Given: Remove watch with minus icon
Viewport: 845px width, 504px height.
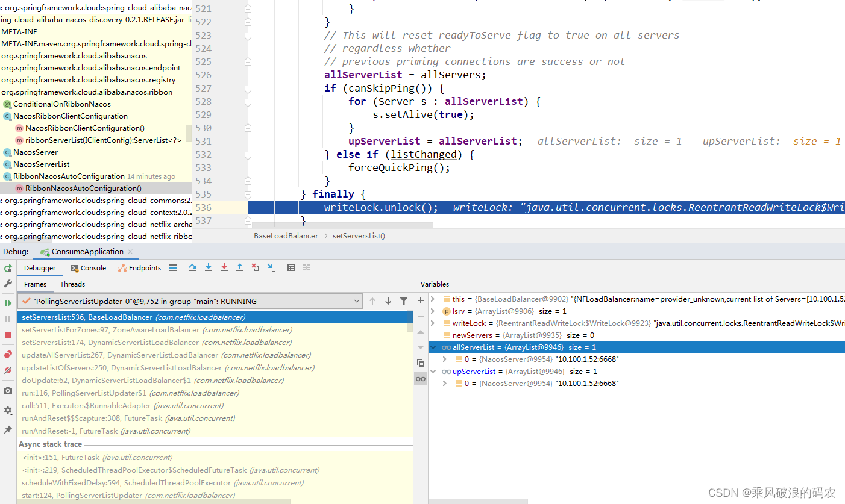Looking at the screenshot, I should [421, 316].
